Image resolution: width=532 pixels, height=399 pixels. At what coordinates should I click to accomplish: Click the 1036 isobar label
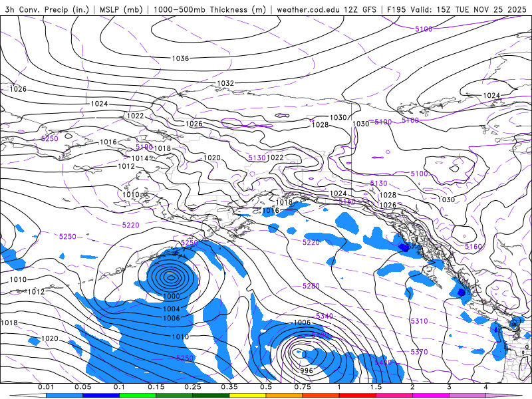(180, 59)
